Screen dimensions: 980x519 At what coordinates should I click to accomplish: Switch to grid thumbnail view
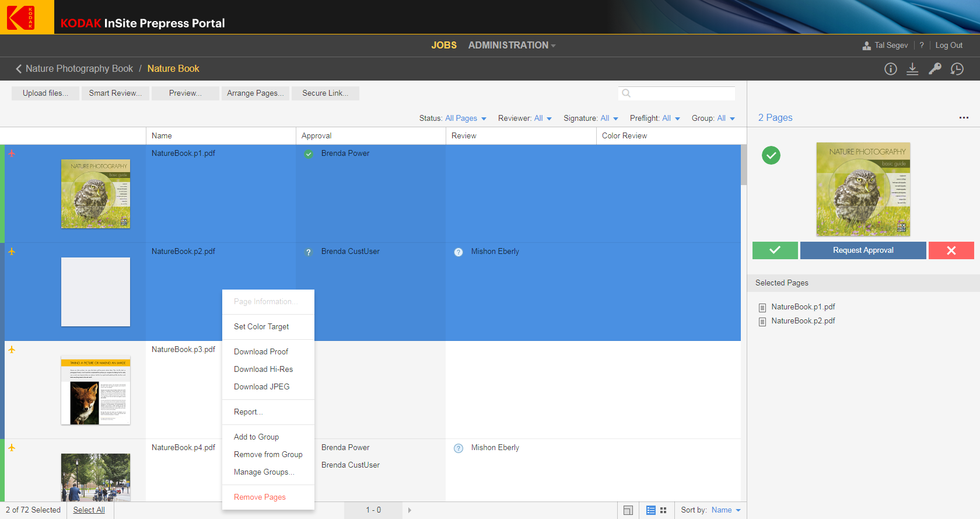pos(663,510)
